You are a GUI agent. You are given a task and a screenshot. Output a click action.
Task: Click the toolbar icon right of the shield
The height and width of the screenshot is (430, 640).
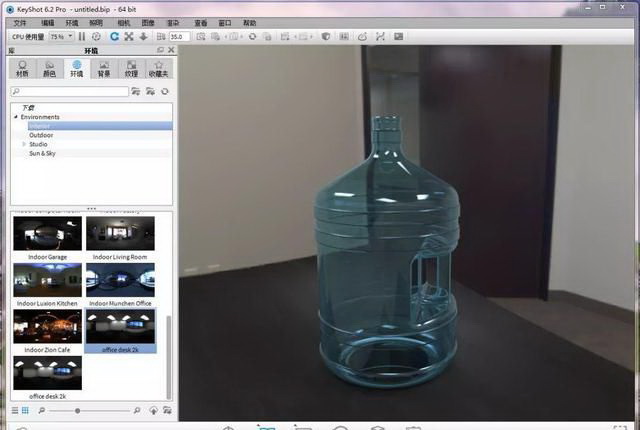point(344,37)
